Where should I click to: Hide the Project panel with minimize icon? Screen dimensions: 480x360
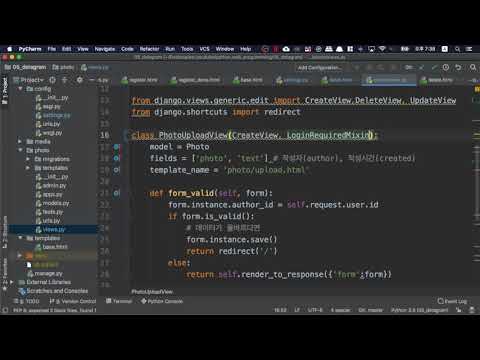[x=92, y=80]
